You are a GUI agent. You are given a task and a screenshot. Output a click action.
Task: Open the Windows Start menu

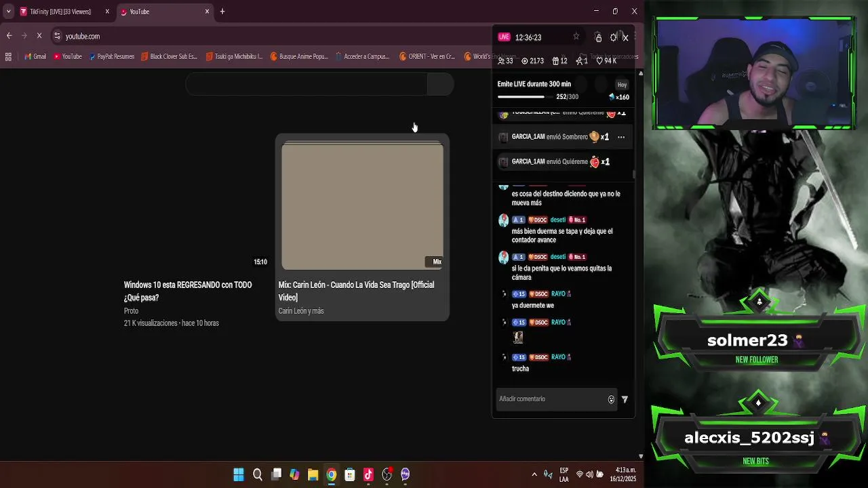tap(239, 474)
